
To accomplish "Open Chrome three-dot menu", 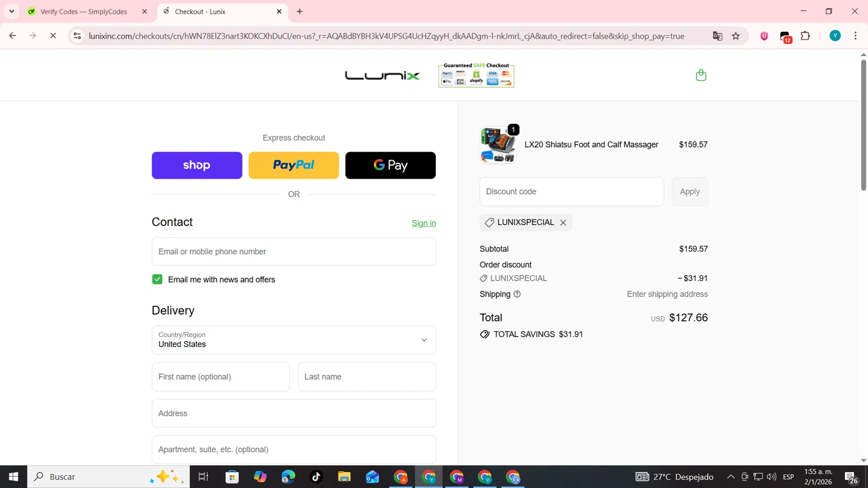I will [x=856, y=36].
